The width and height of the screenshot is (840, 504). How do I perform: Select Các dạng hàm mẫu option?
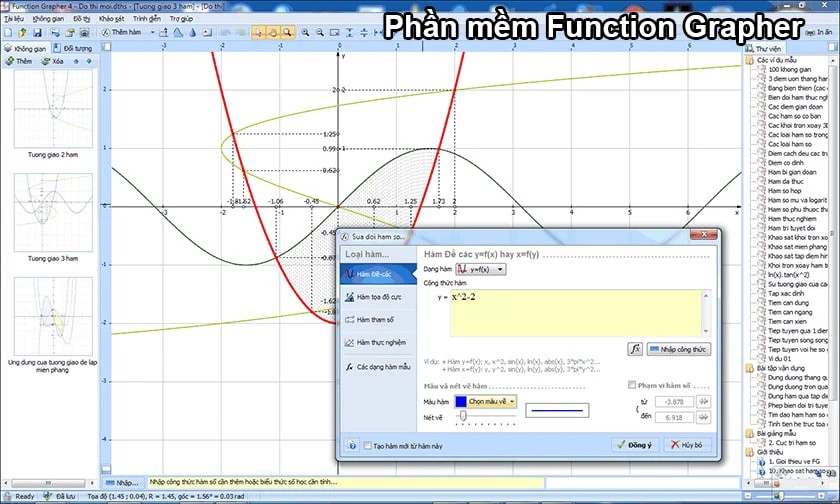[378, 367]
